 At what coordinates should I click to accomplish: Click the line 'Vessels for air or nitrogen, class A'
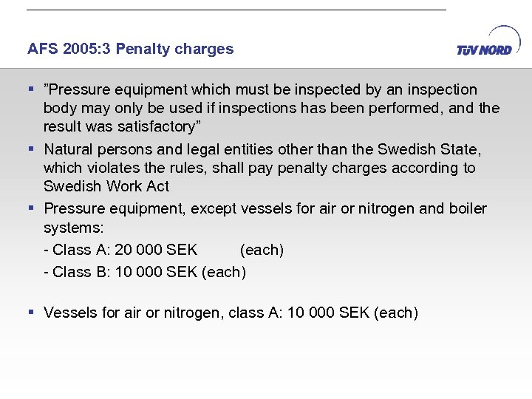[x=231, y=313]
